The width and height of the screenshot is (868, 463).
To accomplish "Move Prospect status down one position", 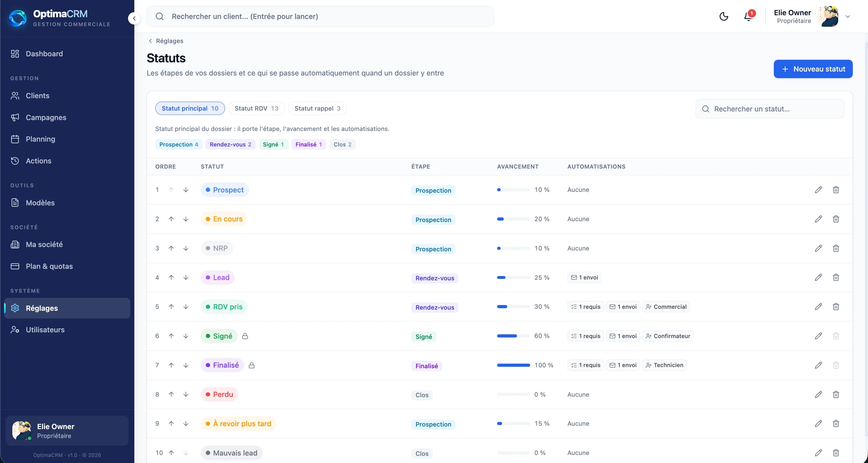I will tap(186, 190).
